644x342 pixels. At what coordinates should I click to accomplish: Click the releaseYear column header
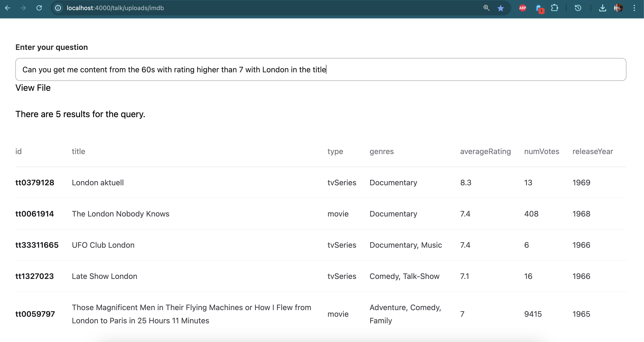(x=593, y=151)
